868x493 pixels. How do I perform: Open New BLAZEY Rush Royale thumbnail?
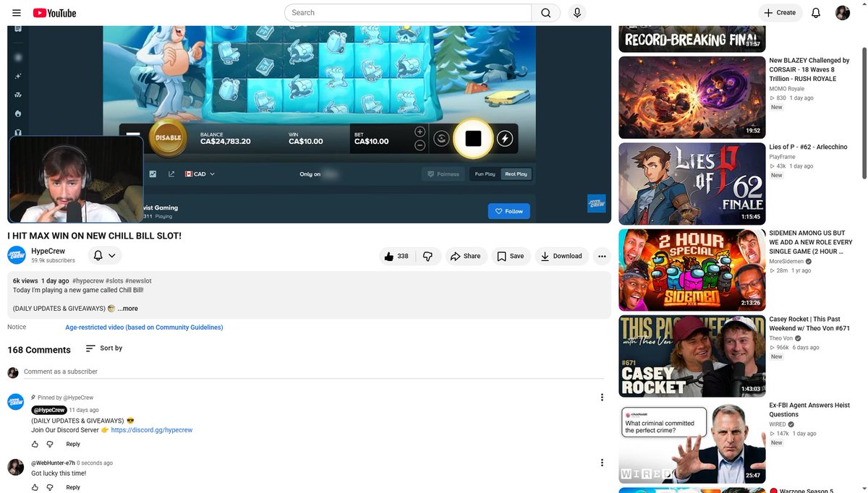point(692,98)
